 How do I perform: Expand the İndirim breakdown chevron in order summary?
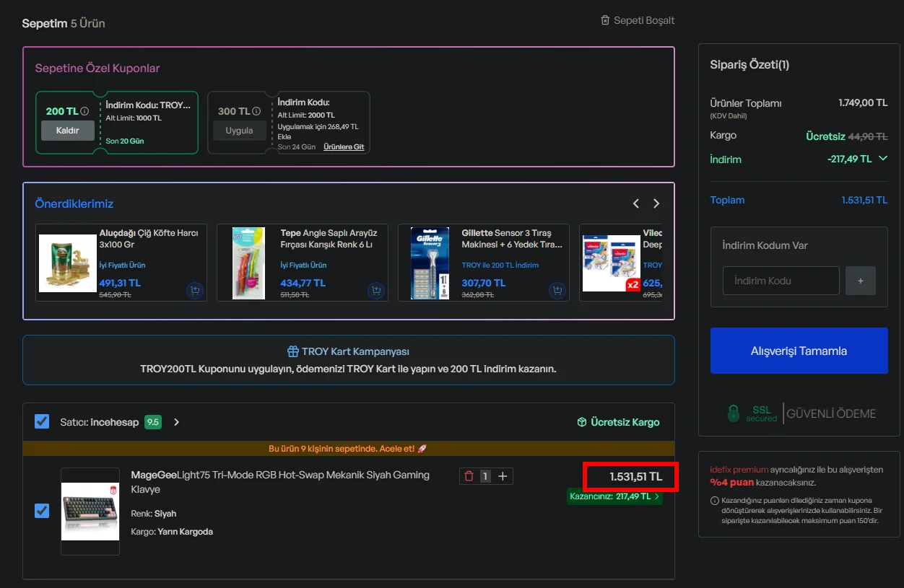click(x=883, y=159)
